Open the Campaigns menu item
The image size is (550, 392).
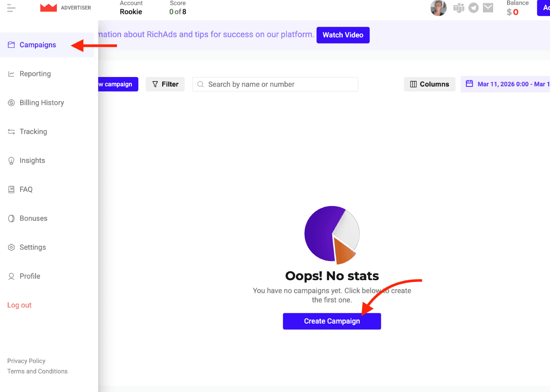click(47, 45)
